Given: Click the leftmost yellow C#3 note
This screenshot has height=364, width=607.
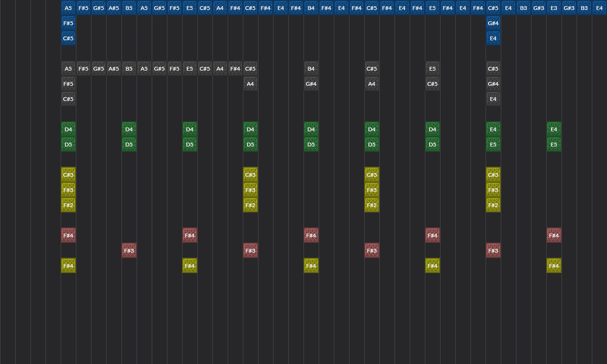Looking at the screenshot, I should pos(68,175).
